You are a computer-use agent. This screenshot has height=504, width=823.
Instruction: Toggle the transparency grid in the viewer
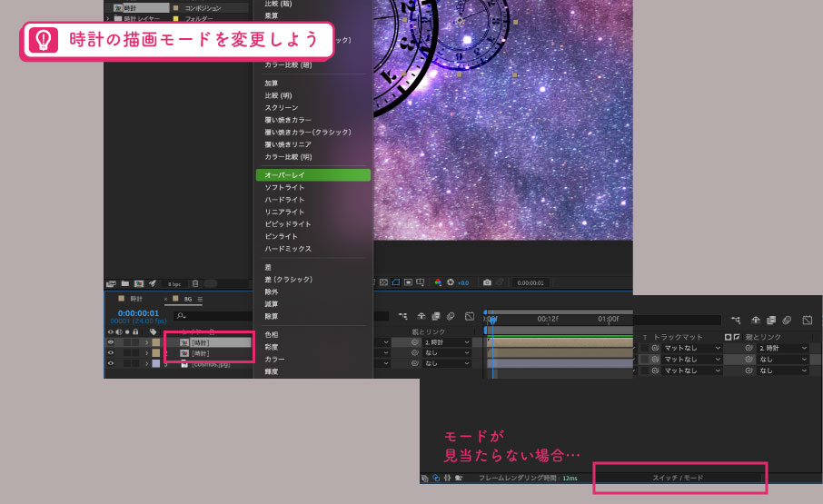coord(383,282)
